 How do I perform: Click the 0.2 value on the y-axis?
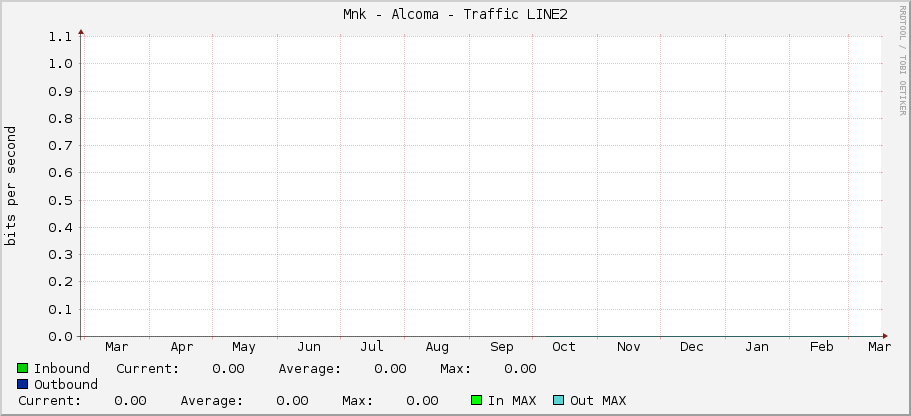[60, 282]
